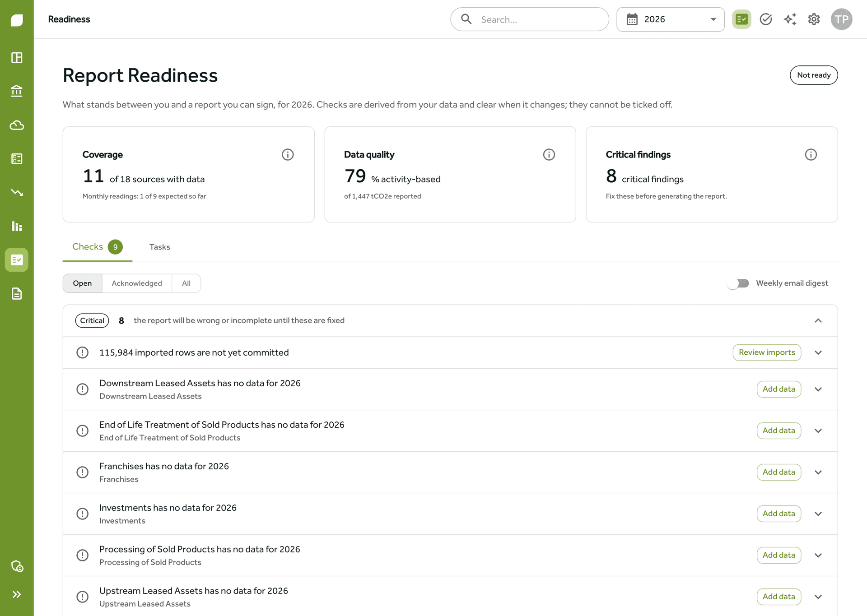Show info for the Data quality card
The height and width of the screenshot is (616, 867).
[x=549, y=155]
